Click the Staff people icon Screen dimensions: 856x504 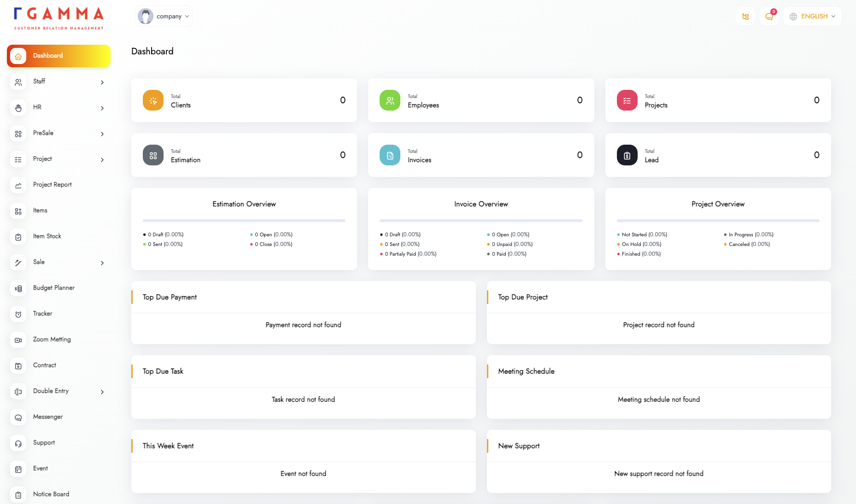(x=18, y=82)
